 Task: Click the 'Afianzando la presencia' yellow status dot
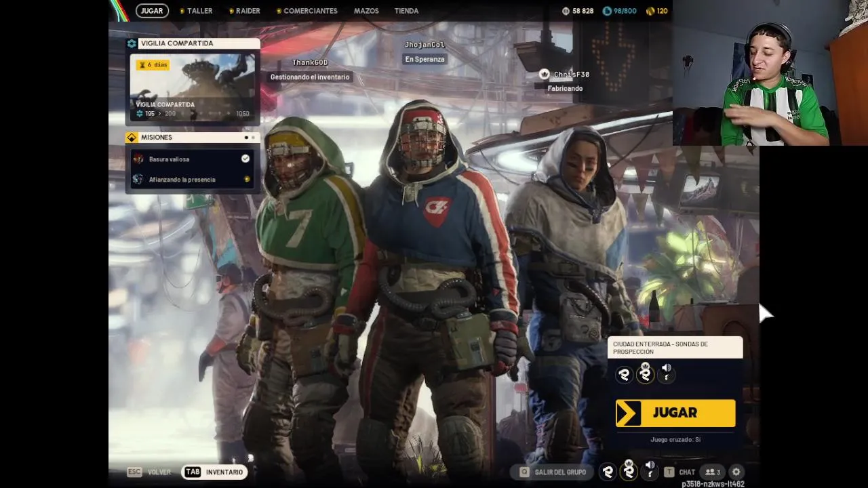(247, 180)
